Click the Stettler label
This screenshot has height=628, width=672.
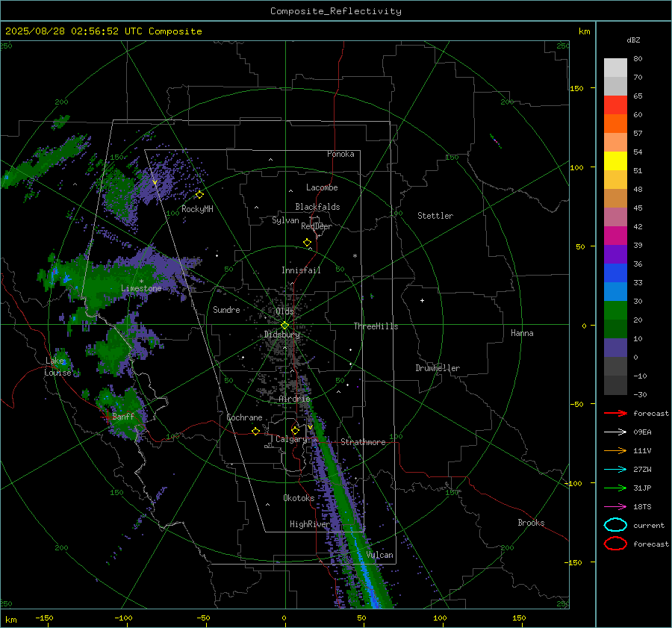pyautogui.click(x=435, y=216)
